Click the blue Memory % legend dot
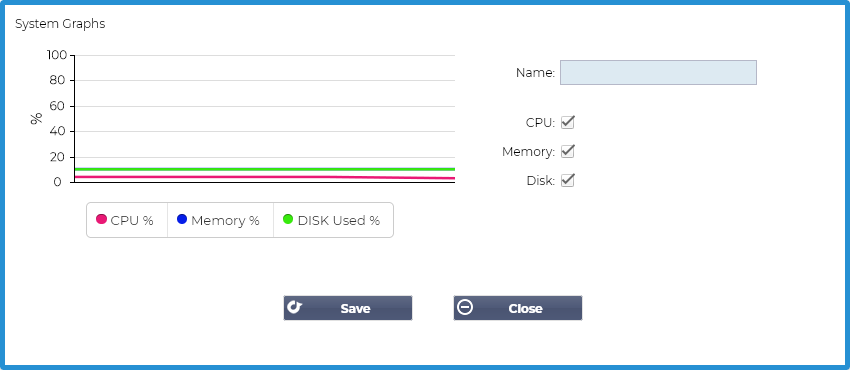Viewport: 850px width, 370px height. coord(182,219)
